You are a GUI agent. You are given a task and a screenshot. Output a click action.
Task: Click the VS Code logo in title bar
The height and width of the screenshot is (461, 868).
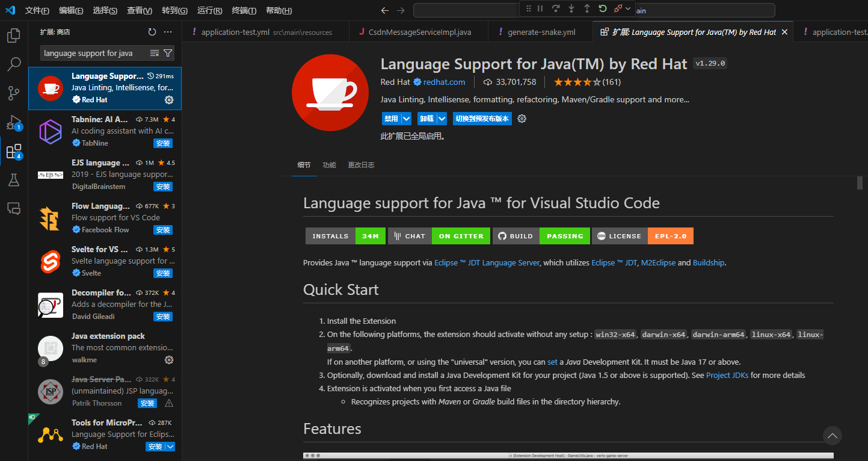tap(10, 10)
